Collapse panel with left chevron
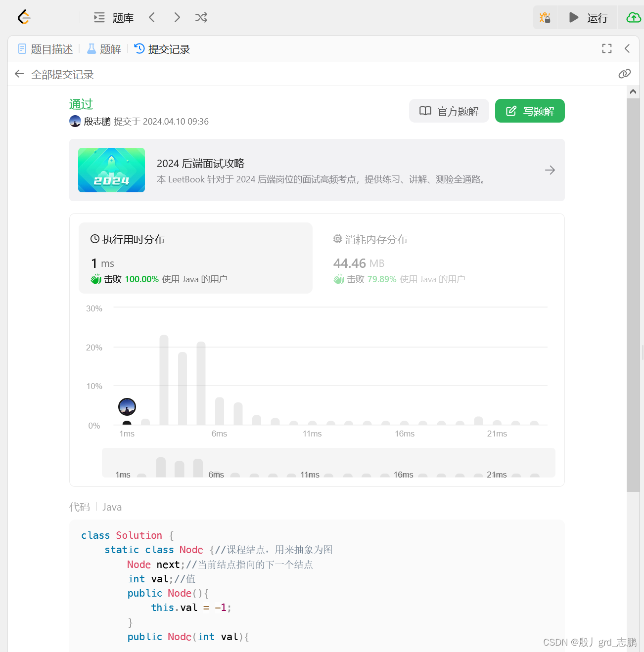 coord(627,48)
